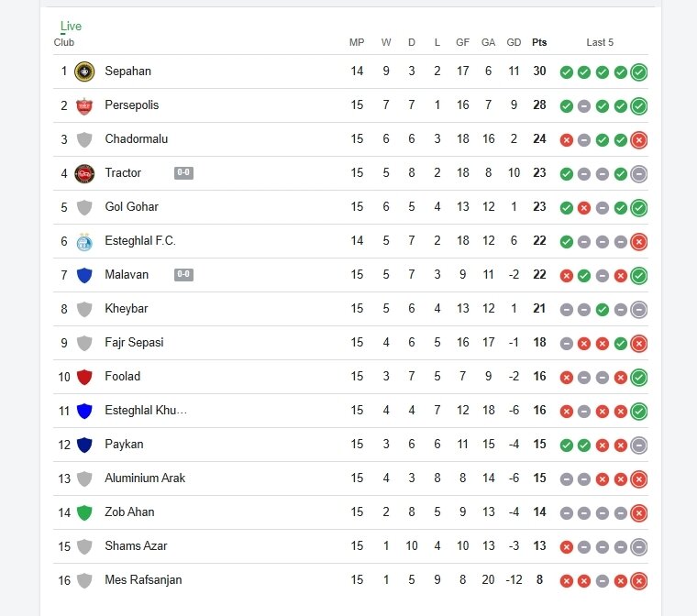Click the Foolad red shield icon
Viewport: 697px width, 616px height.
pos(84,377)
